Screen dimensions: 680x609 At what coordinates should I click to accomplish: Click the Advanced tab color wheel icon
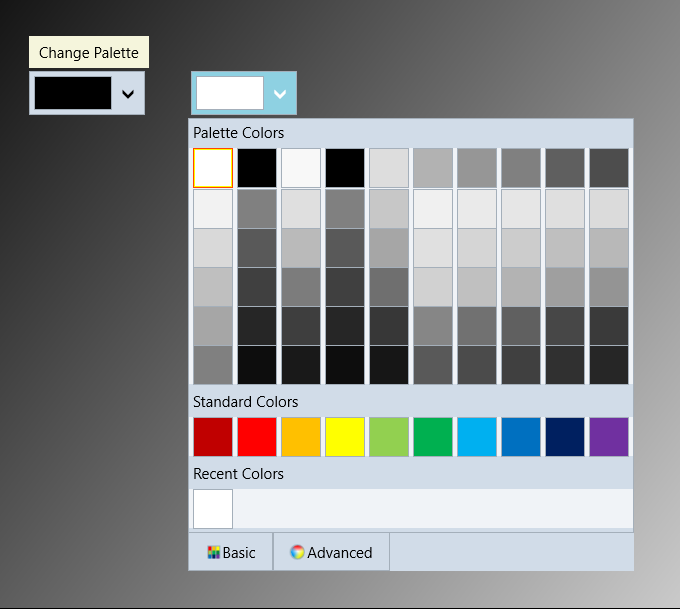coord(297,552)
